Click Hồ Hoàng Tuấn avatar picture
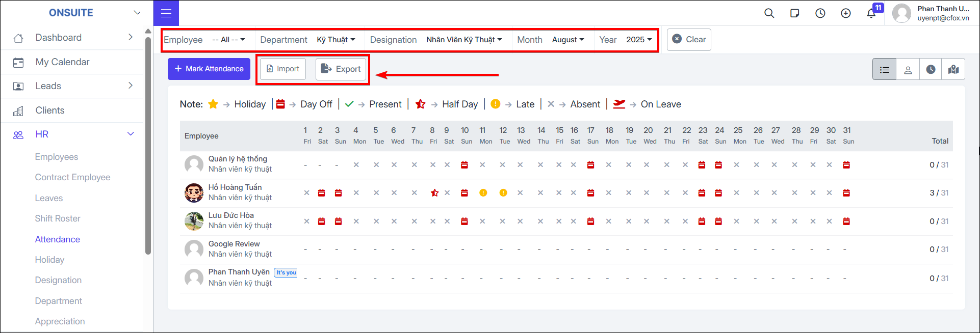 pyautogui.click(x=194, y=193)
